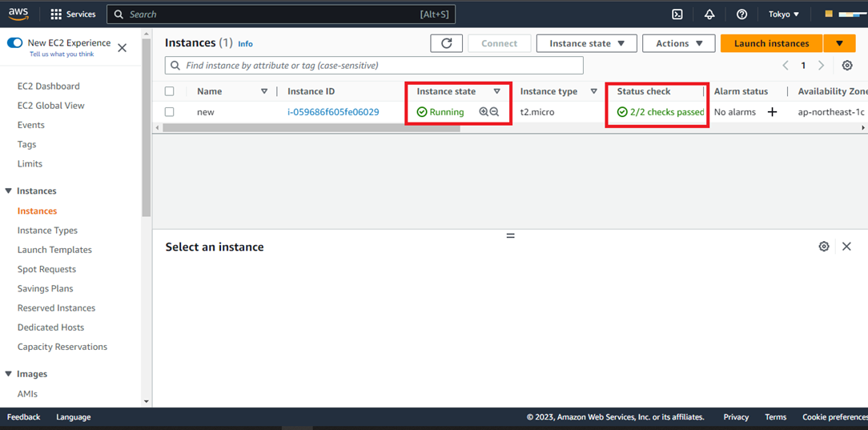Click the table horizontal scrollbar
This screenshot has width=868, height=430.
[x=311, y=128]
